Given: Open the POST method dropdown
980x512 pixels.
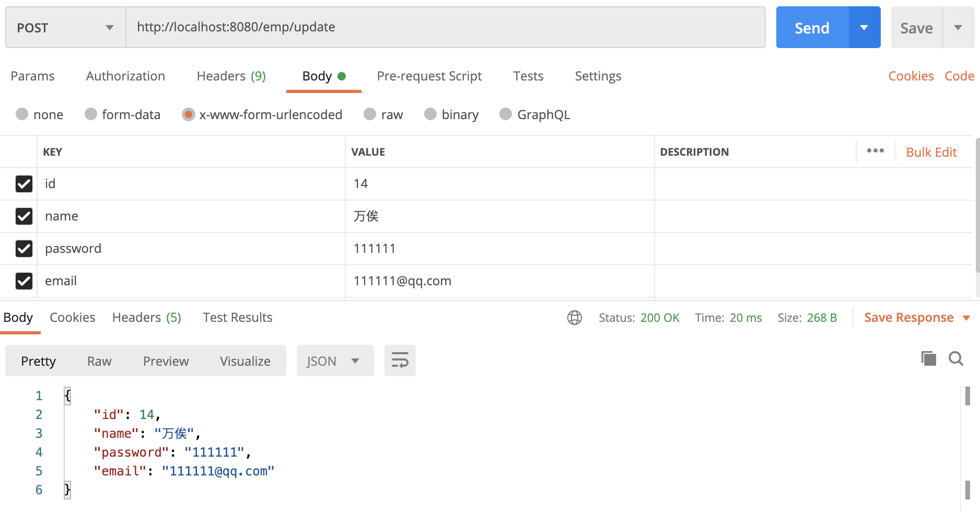Looking at the screenshot, I should pyautogui.click(x=65, y=27).
